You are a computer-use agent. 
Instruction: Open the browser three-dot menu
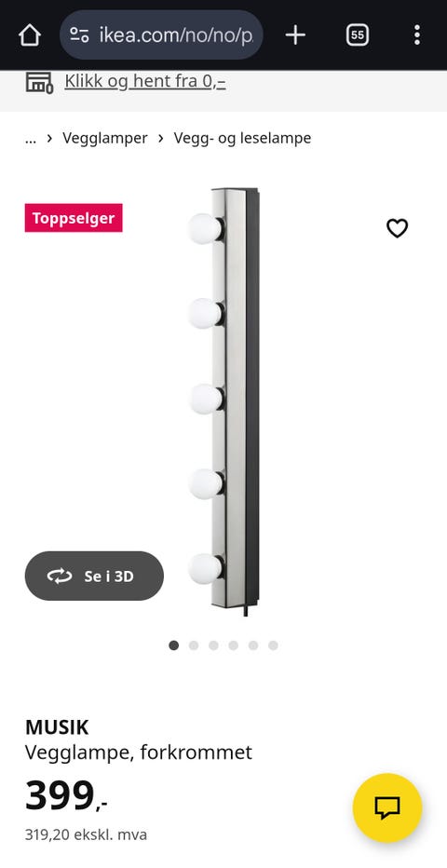coord(417,35)
